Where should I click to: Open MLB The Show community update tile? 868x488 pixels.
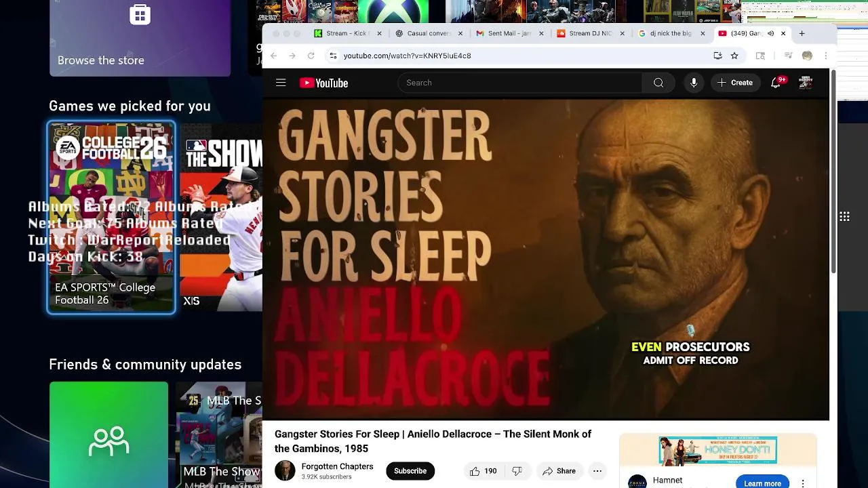(x=219, y=434)
